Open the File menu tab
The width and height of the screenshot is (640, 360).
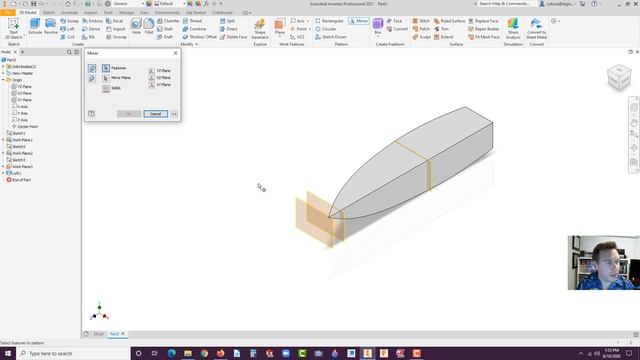pyautogui.click(x=8, y=13)
